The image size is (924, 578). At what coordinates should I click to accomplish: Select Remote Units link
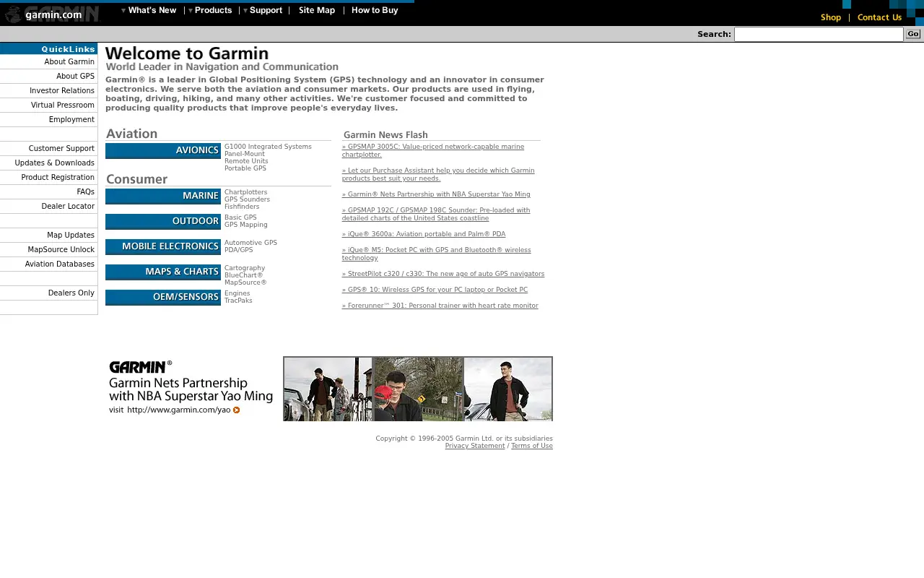246,161
